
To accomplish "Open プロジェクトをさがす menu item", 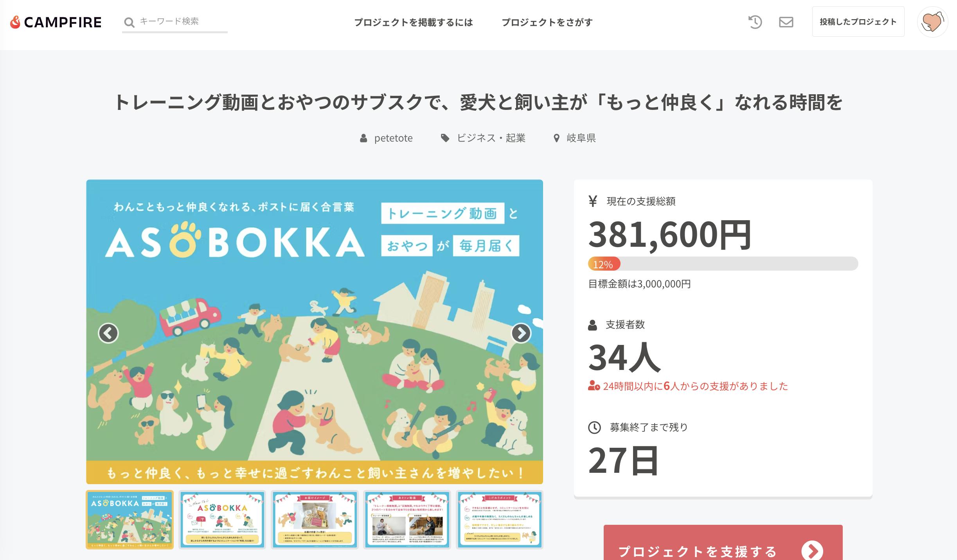I will [547, 22].
